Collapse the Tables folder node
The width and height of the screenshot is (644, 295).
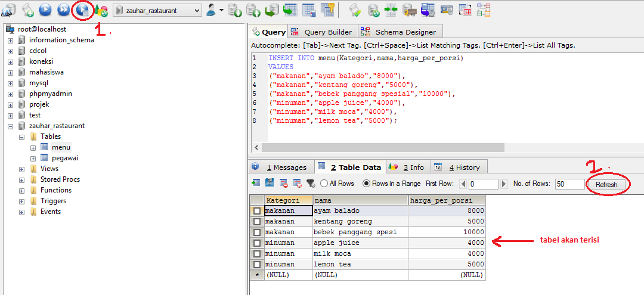click(22, 136)
